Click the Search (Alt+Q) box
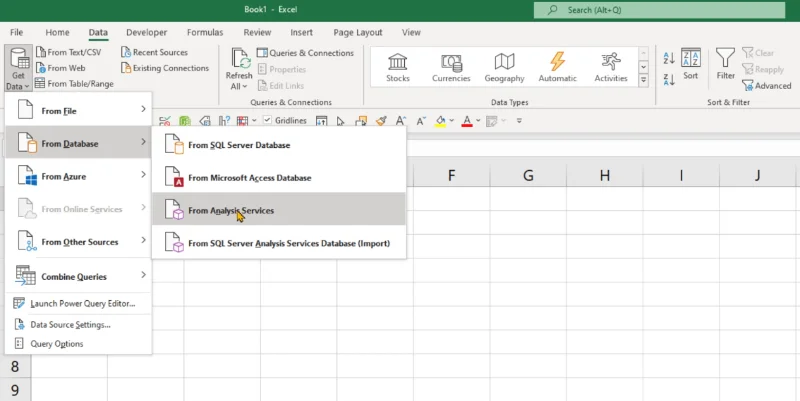 pos(659,10)
